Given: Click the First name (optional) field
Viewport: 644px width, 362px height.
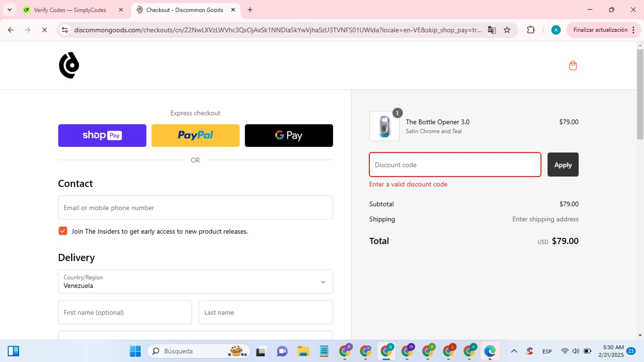Looking at the screenshot, I should [x=125, y=312].
